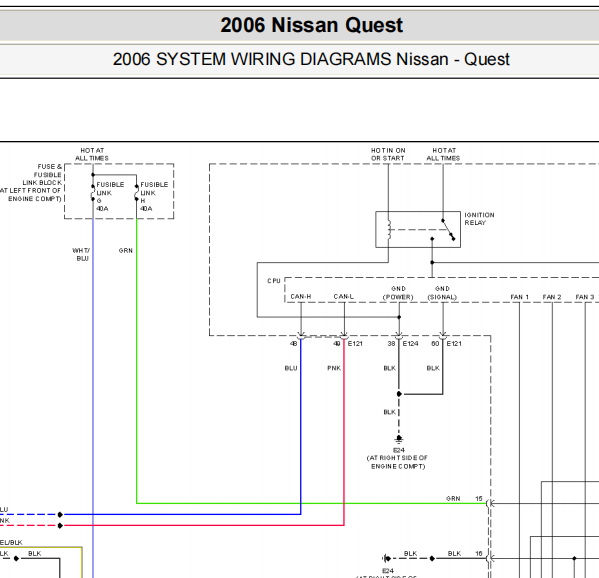This screenshot has width=599, height=578.
Task: Click the BLK wire splice dot below pin 38
Action: (x=399, y=394)
